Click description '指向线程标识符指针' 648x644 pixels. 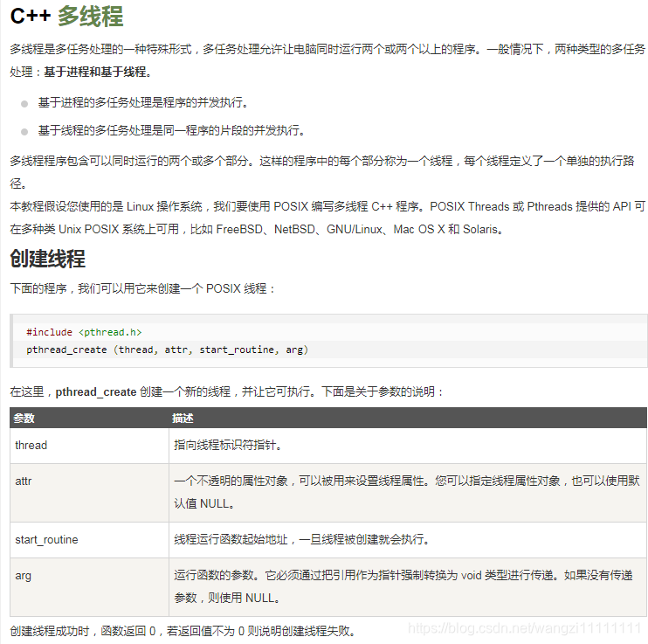[x=227, y=446]
